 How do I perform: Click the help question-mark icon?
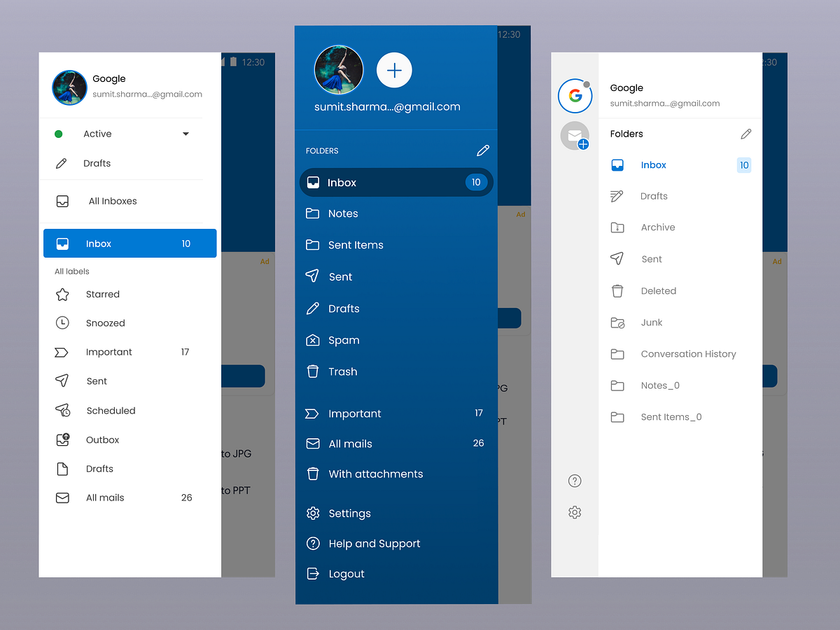[x=575, y=481]
